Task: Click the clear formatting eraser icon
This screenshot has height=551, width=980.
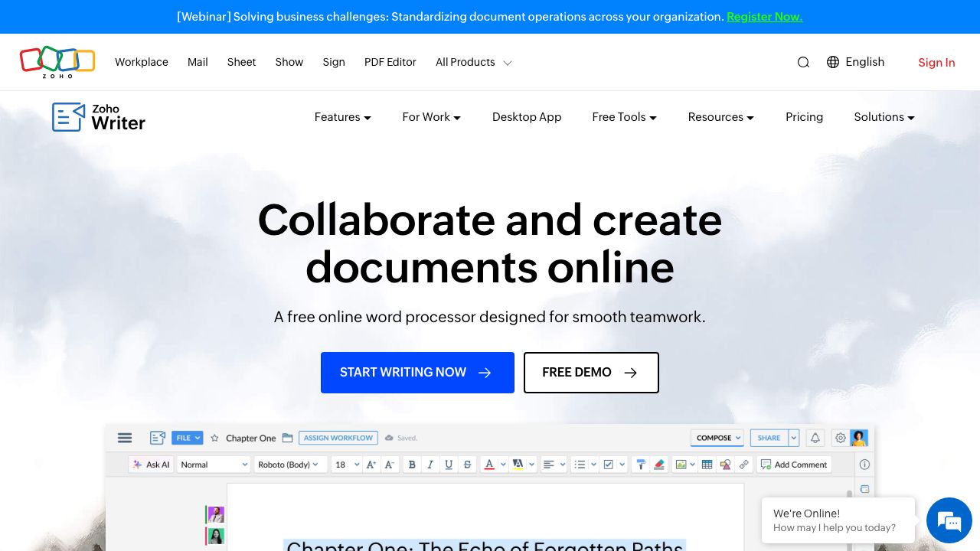Action: (x=659, y=465)
